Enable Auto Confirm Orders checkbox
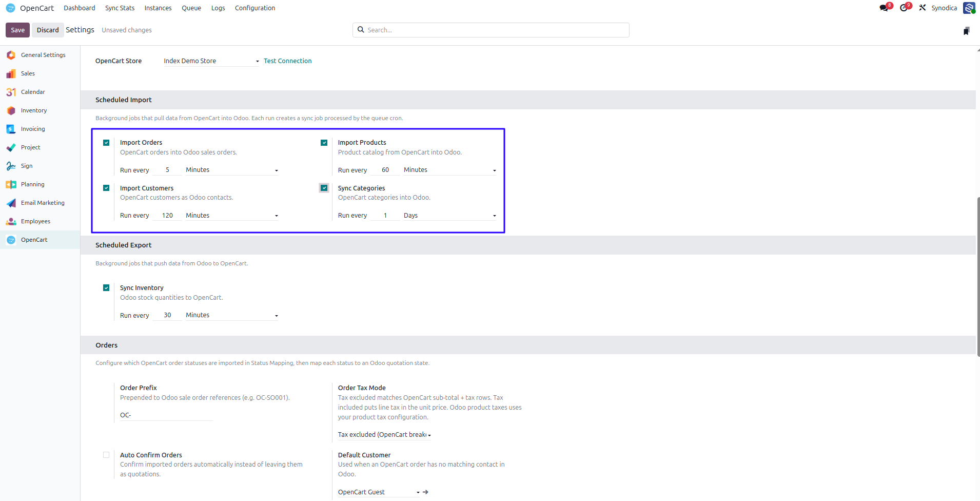Screen dimensions: 980x501 (x=106, y=455)
